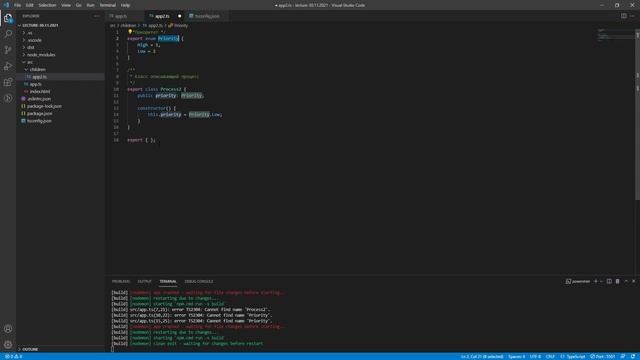This screenshot has width=640, height=360.
Task: Open Explorer views and more actions
Action: coord(97,16)
